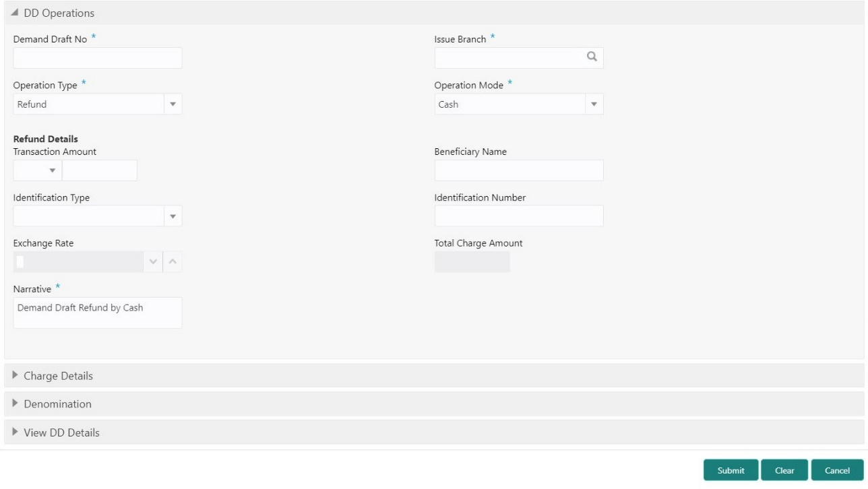
Task: Click the Operation Mode label
Action: 469,86
